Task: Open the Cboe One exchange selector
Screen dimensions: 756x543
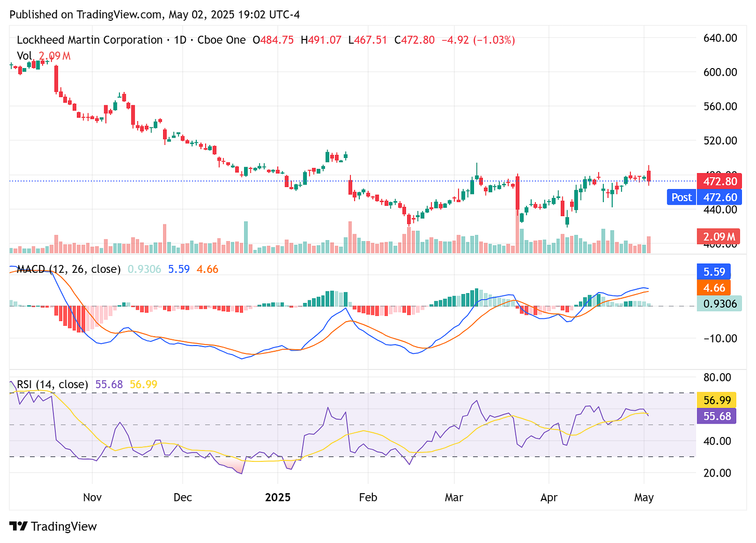Action: click(221, 39)
